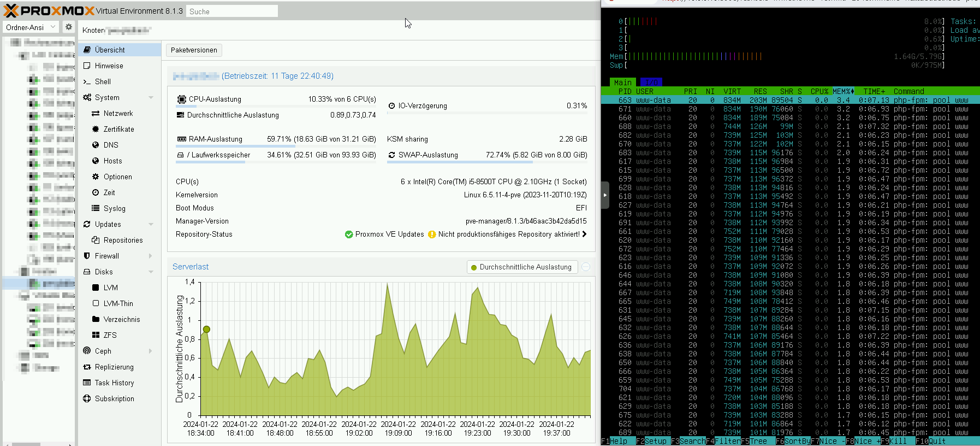This screenshot has height=446, width=980.
Task: Open the Übersicht menu entry
Action: [x=120, y=50]
